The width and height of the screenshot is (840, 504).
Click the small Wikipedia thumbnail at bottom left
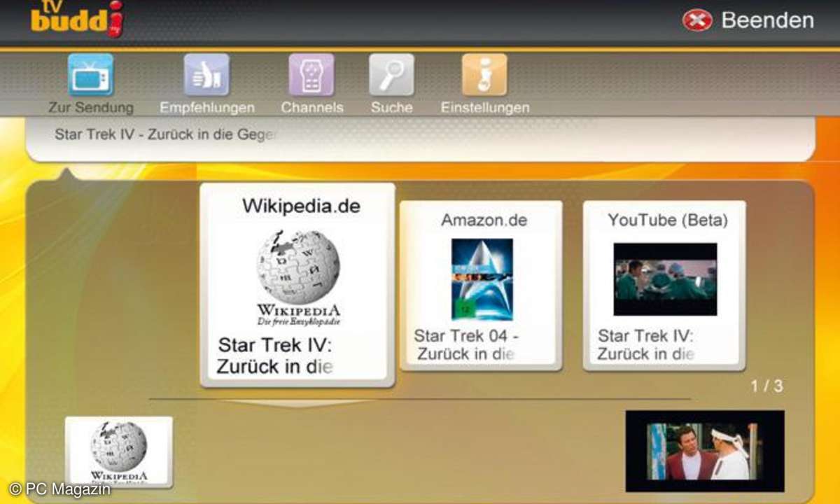pos(119,451)
